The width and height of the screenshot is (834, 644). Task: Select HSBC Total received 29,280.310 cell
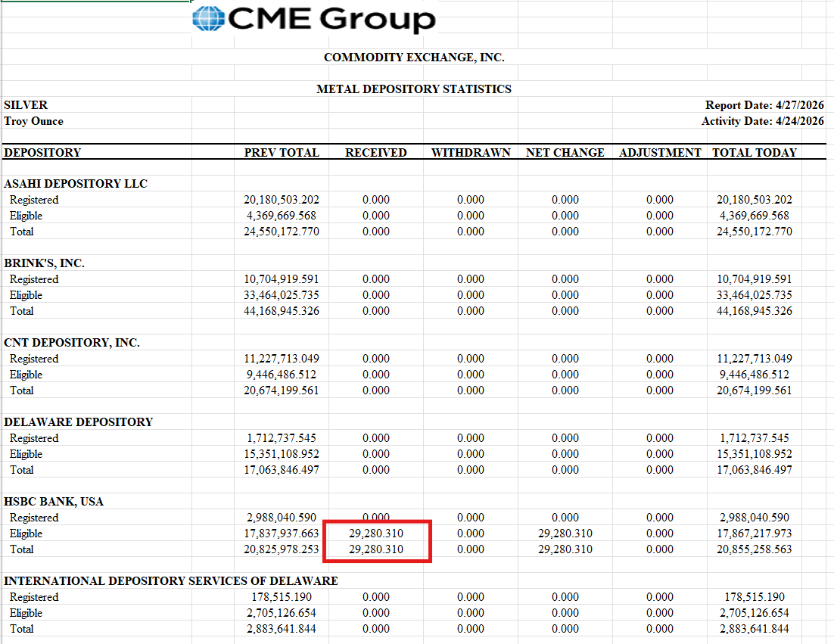click(376, 549)
